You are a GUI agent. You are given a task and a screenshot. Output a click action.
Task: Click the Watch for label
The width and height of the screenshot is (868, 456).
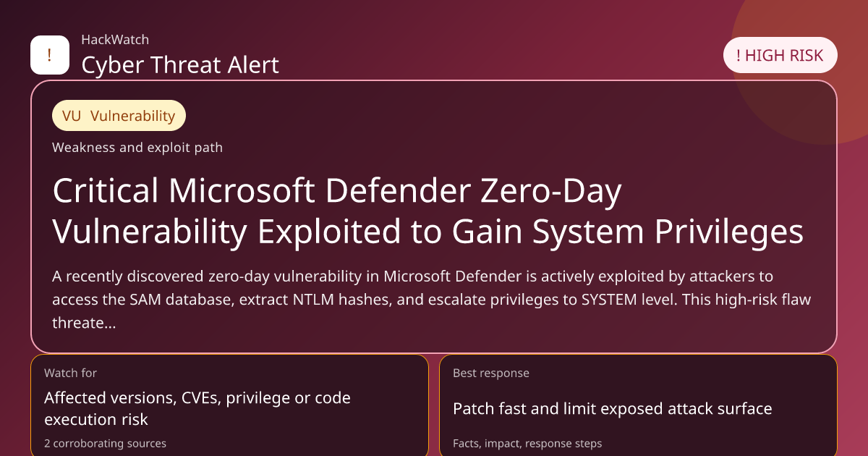(x=70, y=373)
